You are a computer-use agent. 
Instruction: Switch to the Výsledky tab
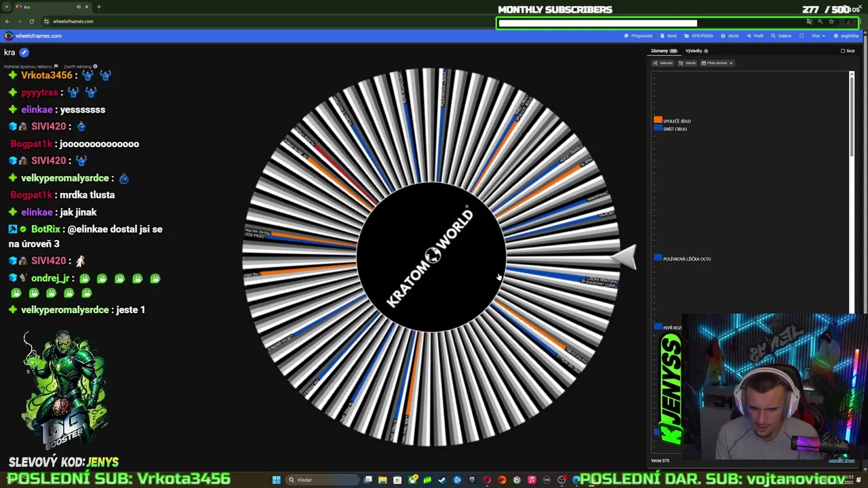(696, 51)
